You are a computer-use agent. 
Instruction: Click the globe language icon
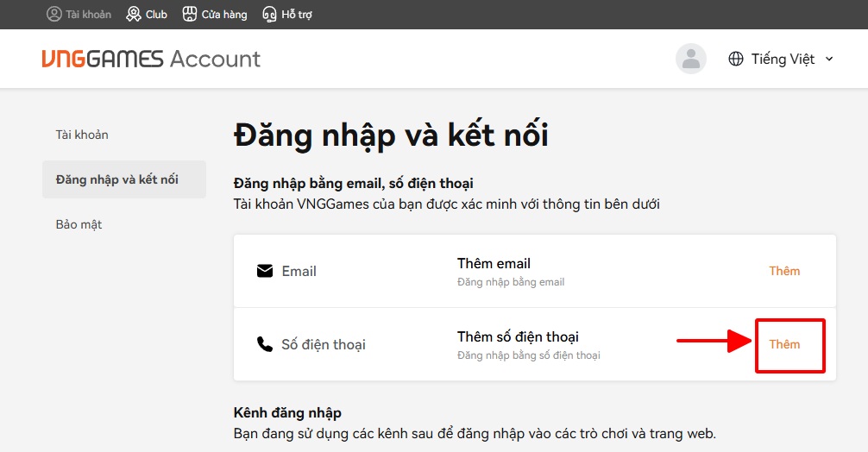click(x=736, y=59)
